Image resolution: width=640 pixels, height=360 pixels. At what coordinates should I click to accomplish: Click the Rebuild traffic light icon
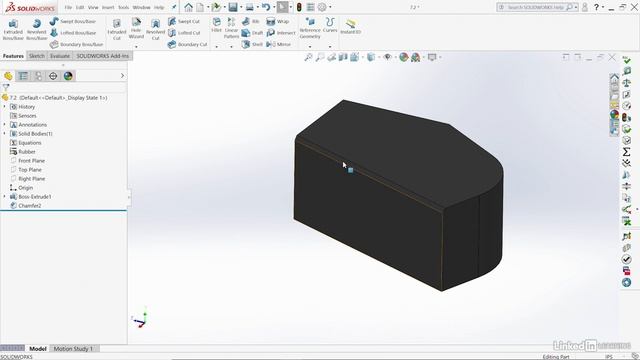299,7
